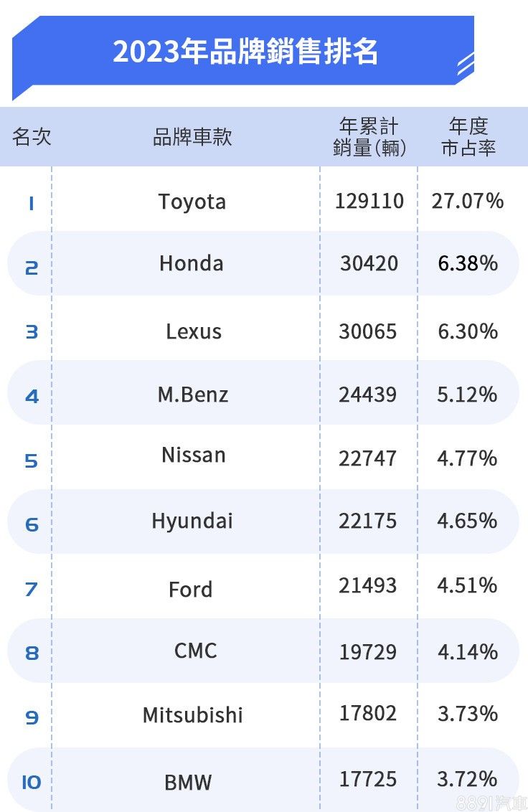Select the CMC brand name
Image resolution: width=528 pixels, height=812 pixels.
coord(195,651)
